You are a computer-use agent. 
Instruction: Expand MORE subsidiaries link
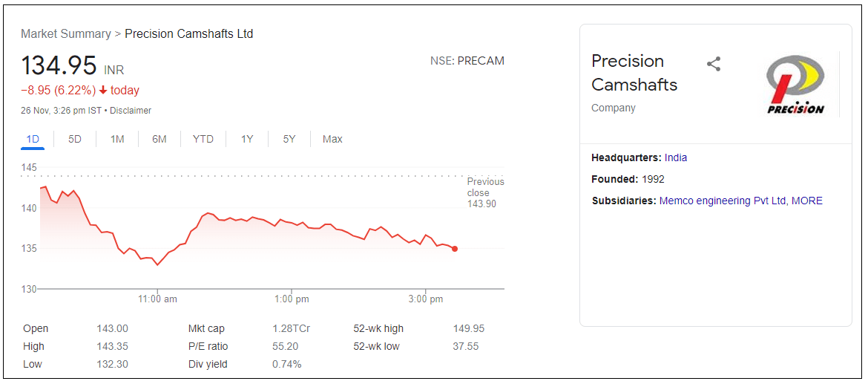(x=807, y=201)
